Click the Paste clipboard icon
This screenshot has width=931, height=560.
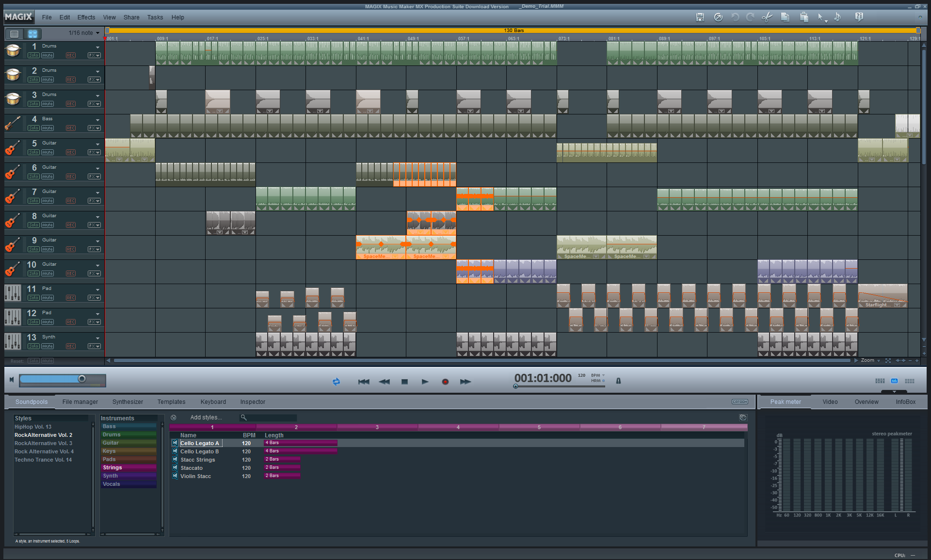803,17
